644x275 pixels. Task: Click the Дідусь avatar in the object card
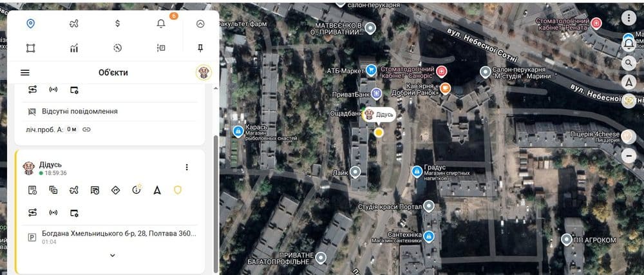coord(29,168)
